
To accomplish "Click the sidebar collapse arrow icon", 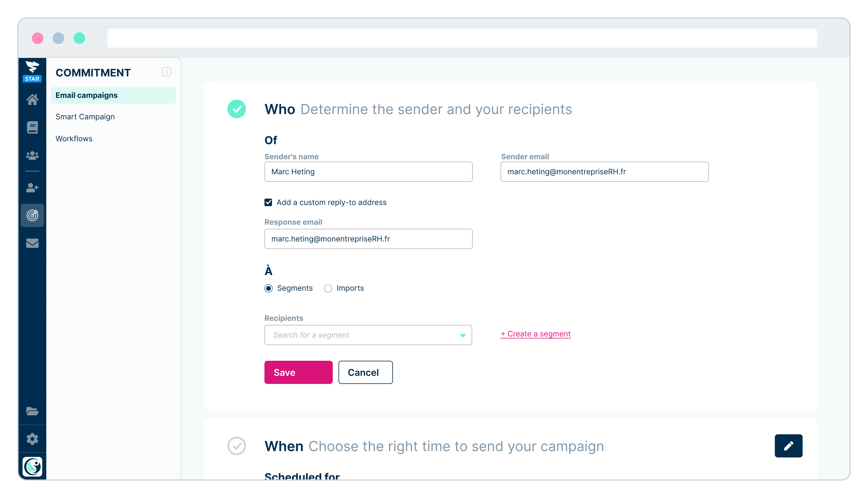I will (167, 72).
